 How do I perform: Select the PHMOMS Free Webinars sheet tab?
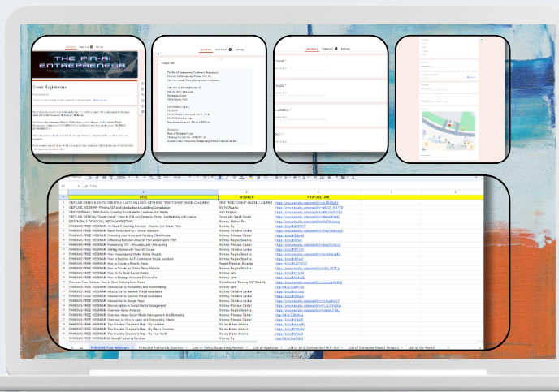pos(110,347)
